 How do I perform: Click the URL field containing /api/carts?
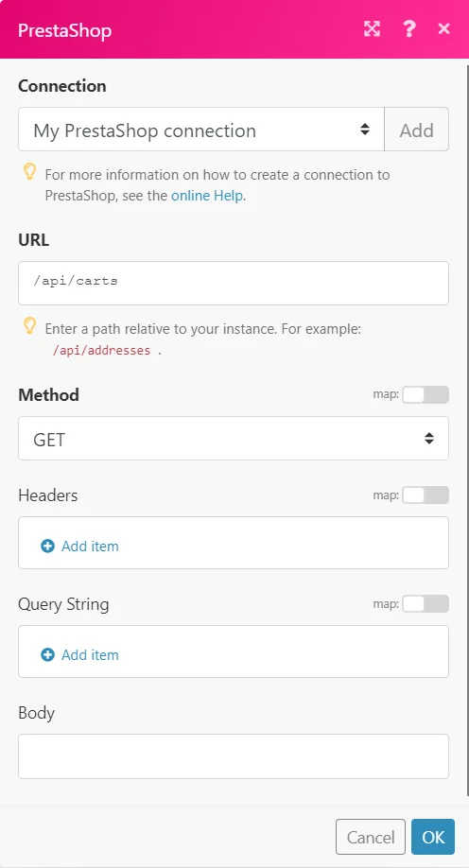(x=234, y=283)
